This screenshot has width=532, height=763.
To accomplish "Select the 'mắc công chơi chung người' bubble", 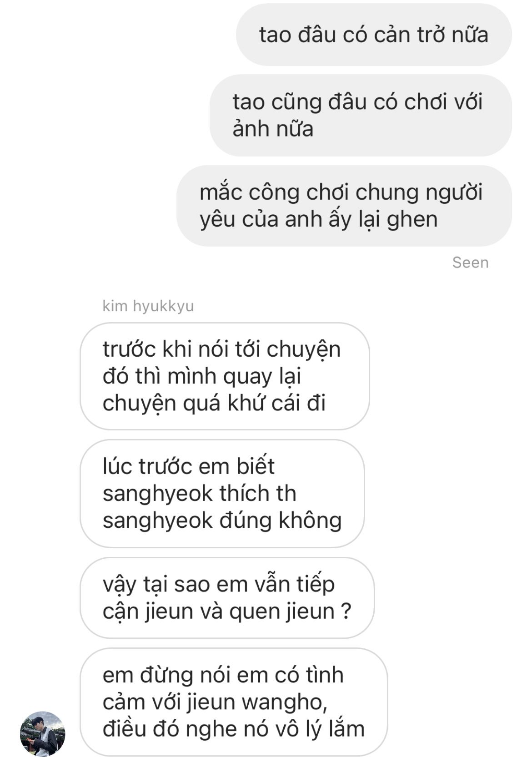I will [344, 206].
